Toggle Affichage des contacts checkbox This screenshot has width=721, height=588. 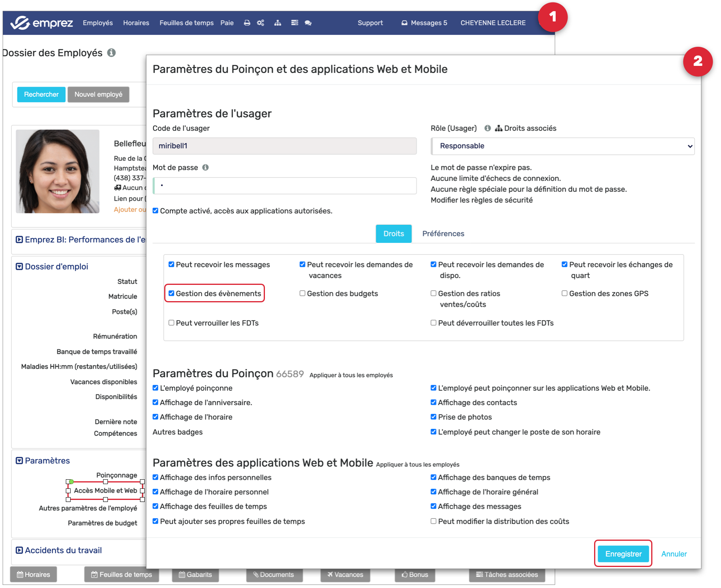pyautogui.click(x=433, y=402)
